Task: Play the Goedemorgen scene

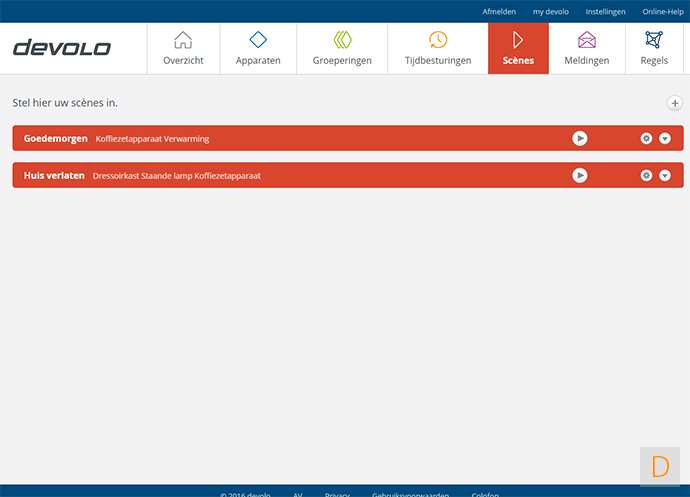Action: click(x=580, y=138)
